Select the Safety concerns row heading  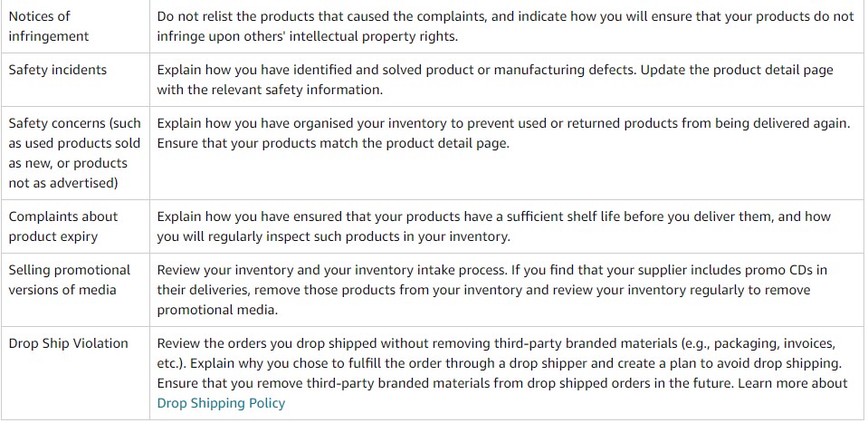[75, 153]
